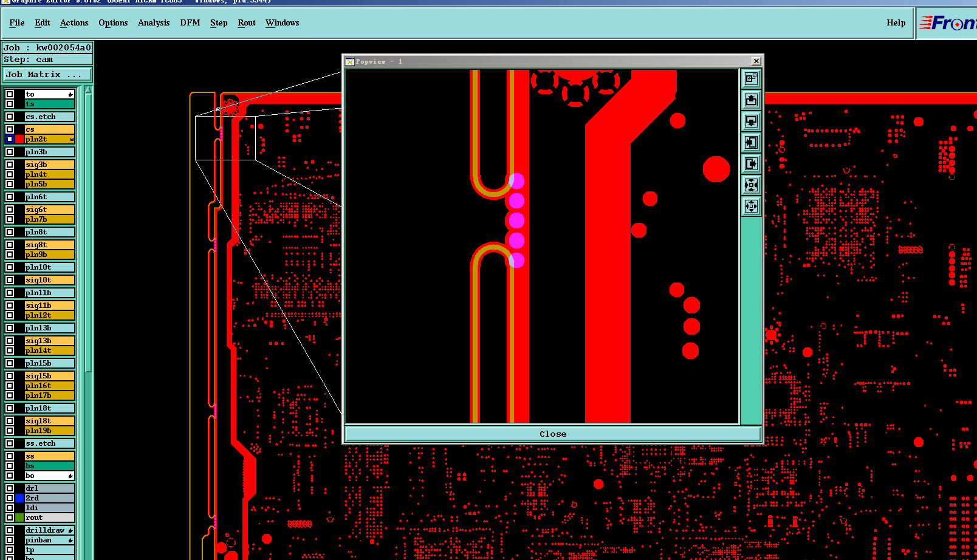
Task: Toggle the checkbox for layer pln3b
Action: pyautogui.click(x=10, y=152)
